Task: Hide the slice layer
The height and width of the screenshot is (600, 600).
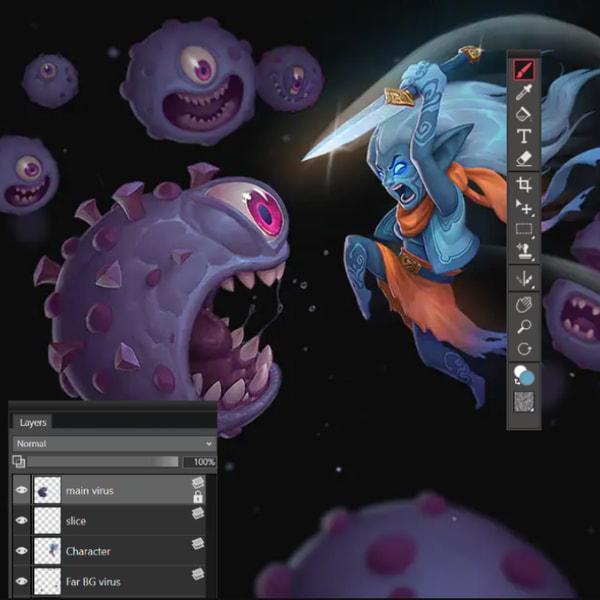Action: [21, 520]
